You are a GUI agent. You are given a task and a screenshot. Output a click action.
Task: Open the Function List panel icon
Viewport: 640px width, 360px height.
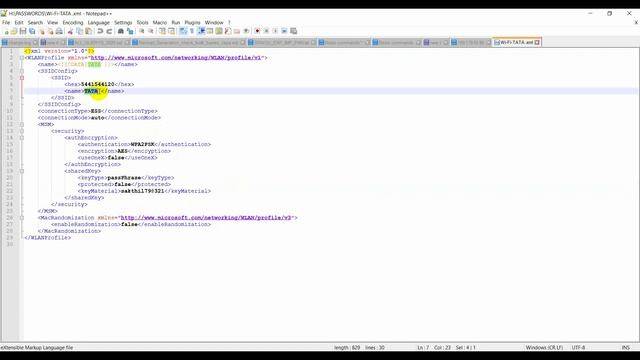coord(228,31)
